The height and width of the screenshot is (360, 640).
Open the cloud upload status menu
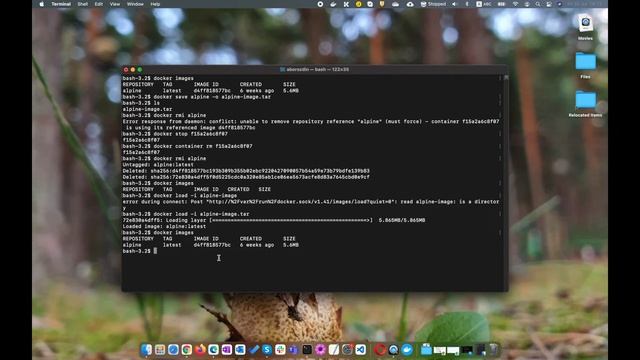coord(410,4)
